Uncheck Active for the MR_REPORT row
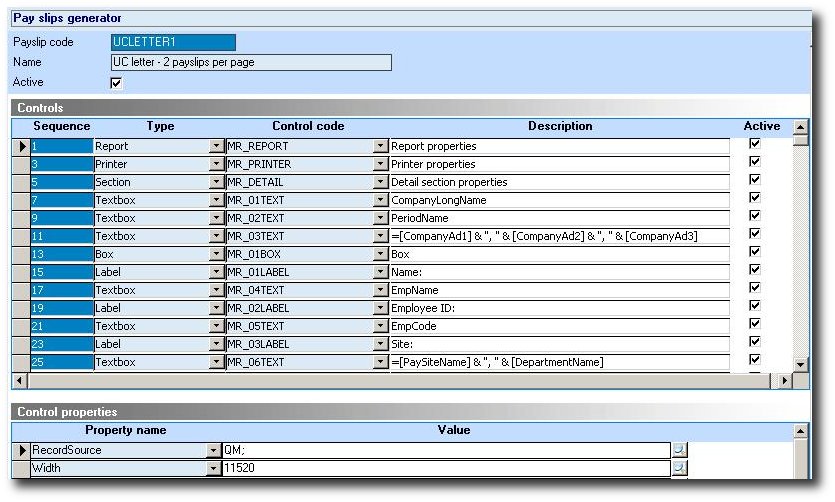This screenshot has width=835, height=502. (x=755, y=144)
